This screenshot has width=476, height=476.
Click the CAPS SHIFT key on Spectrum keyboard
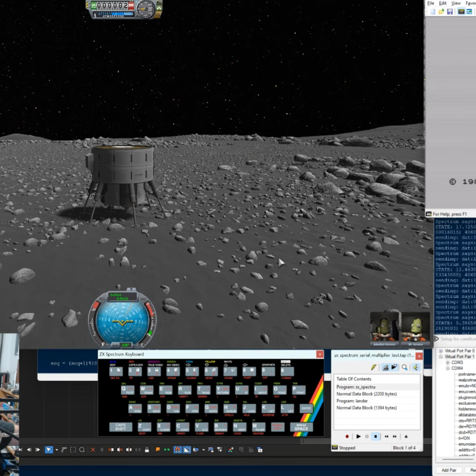pos(120,427)
